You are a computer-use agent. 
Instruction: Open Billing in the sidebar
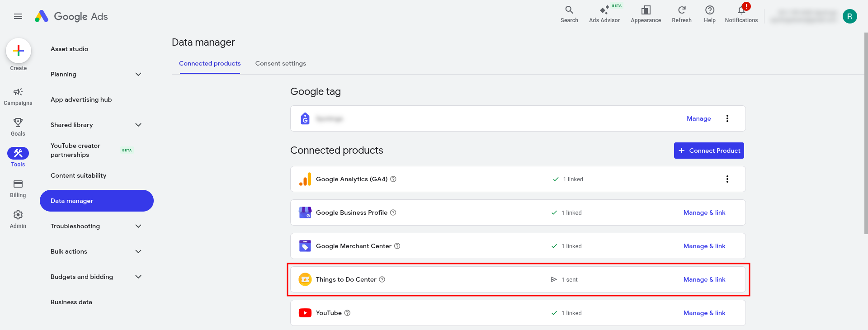[x=18, y=189]
